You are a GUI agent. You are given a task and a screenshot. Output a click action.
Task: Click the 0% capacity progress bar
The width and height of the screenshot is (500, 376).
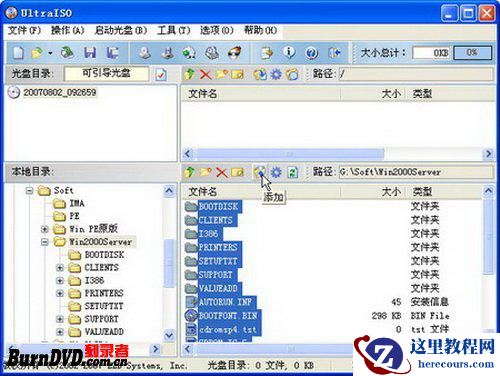point(473,53)
